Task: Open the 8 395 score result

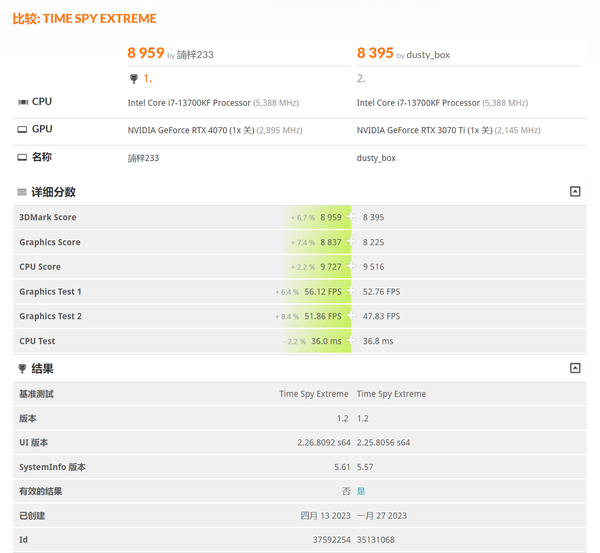Action: click(375, 53)
